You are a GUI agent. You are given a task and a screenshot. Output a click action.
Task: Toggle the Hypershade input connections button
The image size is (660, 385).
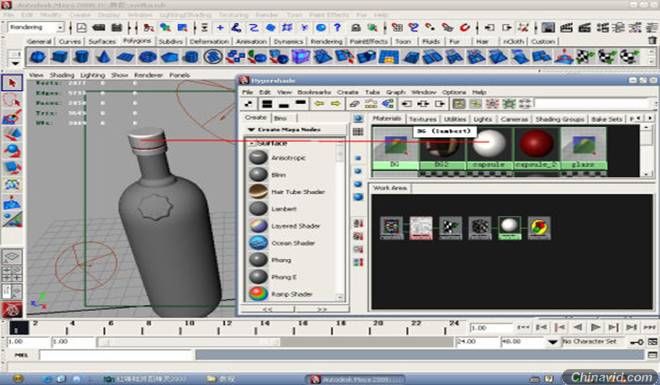pyautogui.click(x=406, y=104)
